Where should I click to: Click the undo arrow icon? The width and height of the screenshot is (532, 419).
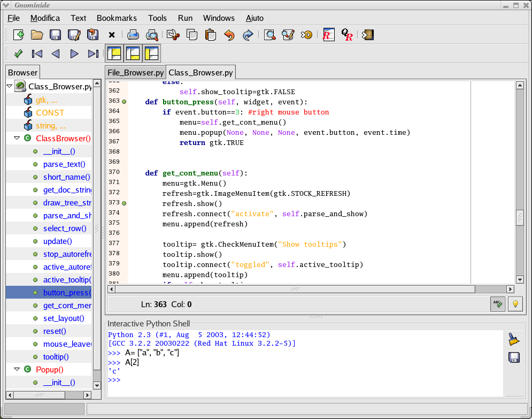click(x=229, y=35)
